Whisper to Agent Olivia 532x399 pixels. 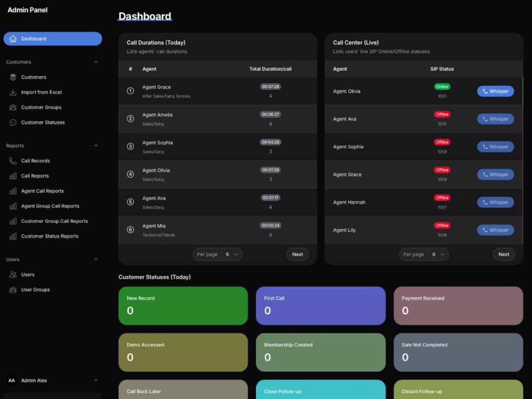(x=495, y=91)
